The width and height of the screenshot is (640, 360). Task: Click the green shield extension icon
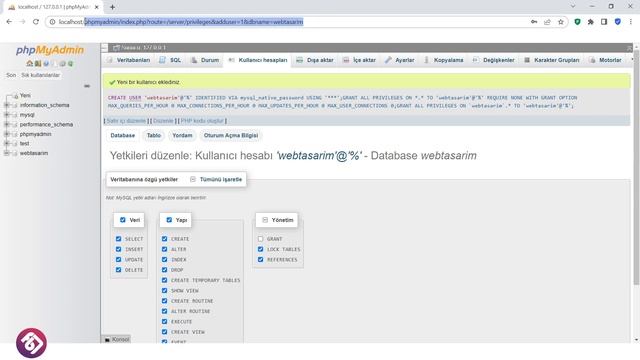(577, 22)
